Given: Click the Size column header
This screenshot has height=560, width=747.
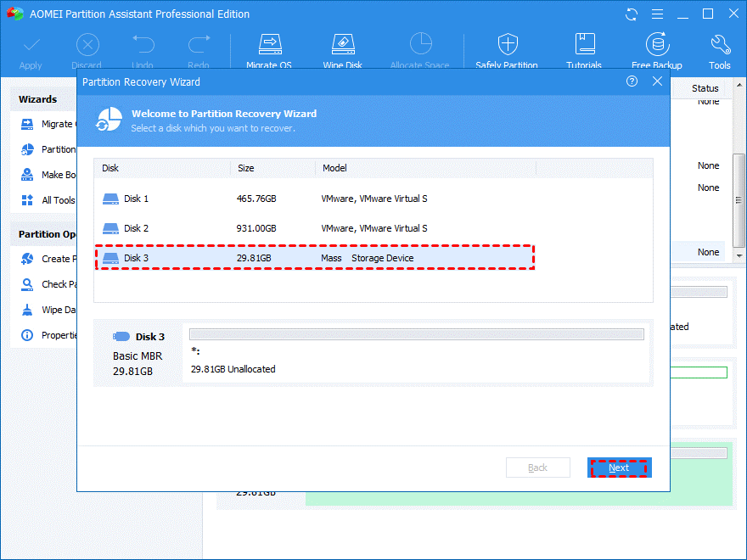Looking at the screenshot, I should 246,168.
